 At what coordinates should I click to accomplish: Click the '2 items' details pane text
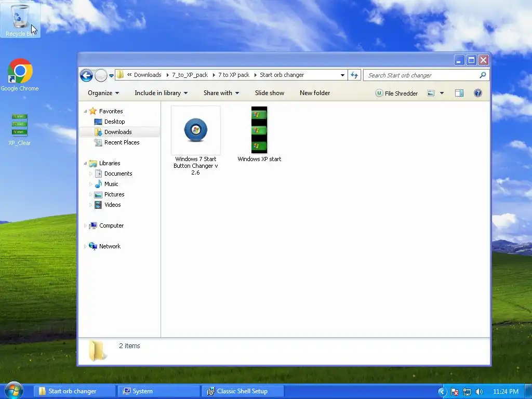(x=129, y=345)
